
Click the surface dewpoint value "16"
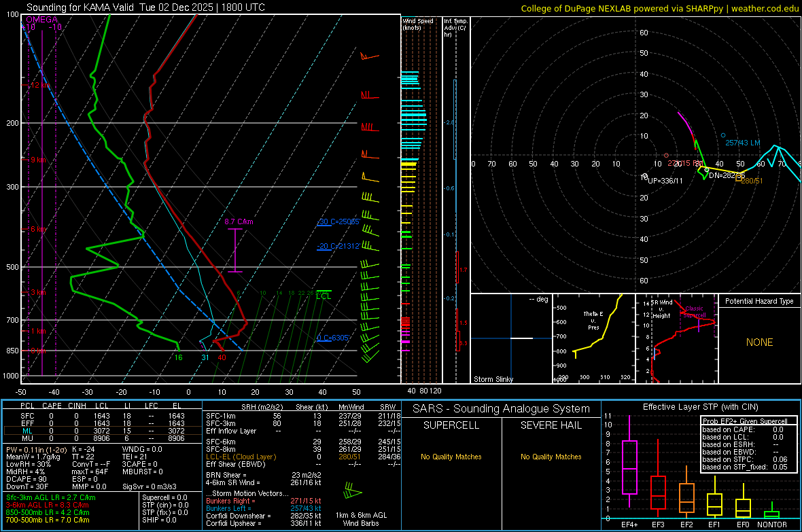coord(179,357)
